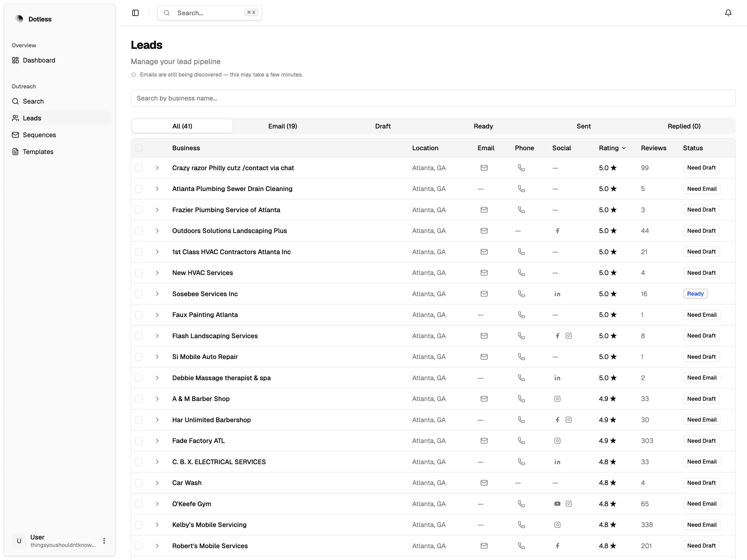Open Facebook icon for Flash Landscaping Services
Viewport: 747px width, 560px height.
click(x=557, y=336)
